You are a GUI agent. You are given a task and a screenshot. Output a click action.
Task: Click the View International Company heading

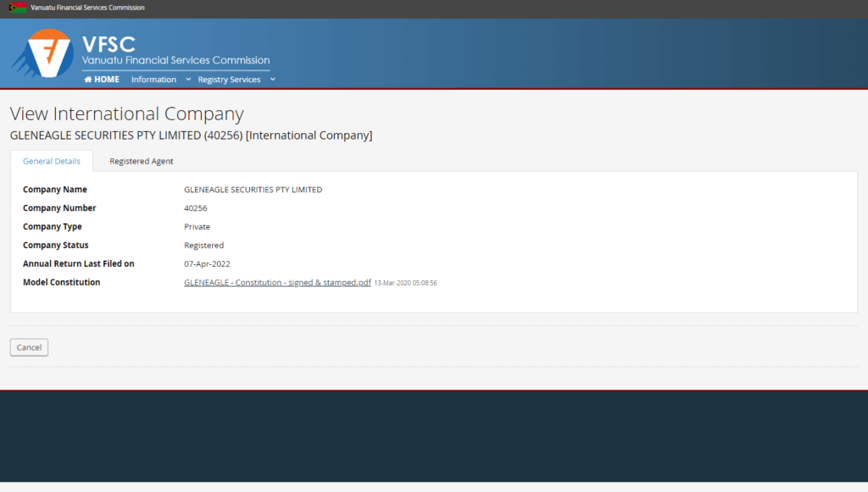pos(127,113)
